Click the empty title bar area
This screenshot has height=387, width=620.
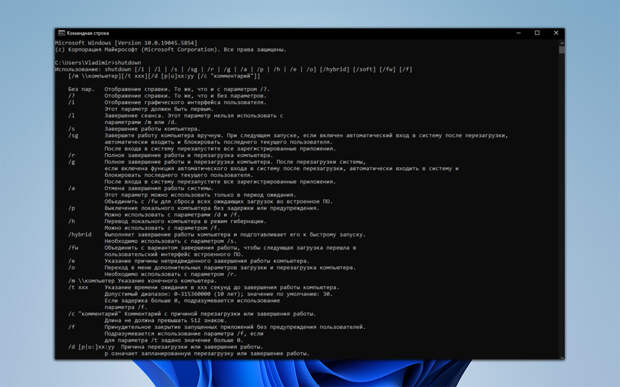(x=308, y=33)
